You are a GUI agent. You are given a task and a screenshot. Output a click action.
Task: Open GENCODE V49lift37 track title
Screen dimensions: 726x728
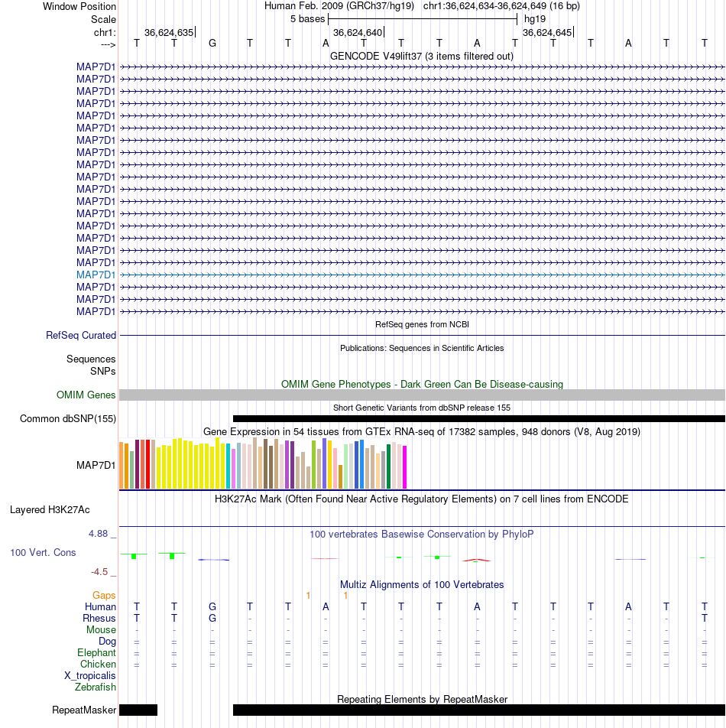pos(422,56)
